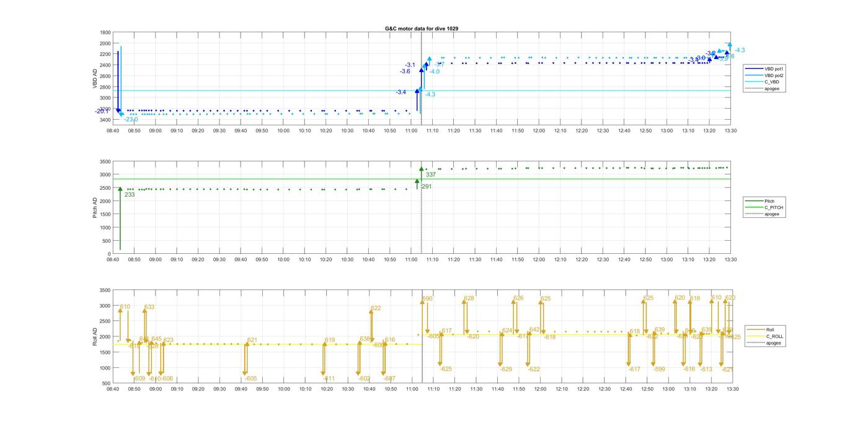Click the '-605' roll label near 09:40
The height and width of the screenshot is (430, 868).
[250, 378]
